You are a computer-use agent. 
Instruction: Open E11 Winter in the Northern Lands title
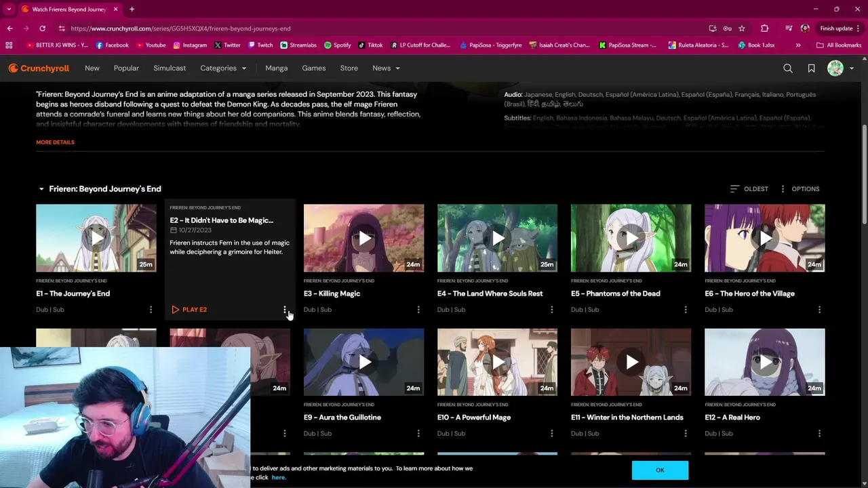tap(627, 418)
